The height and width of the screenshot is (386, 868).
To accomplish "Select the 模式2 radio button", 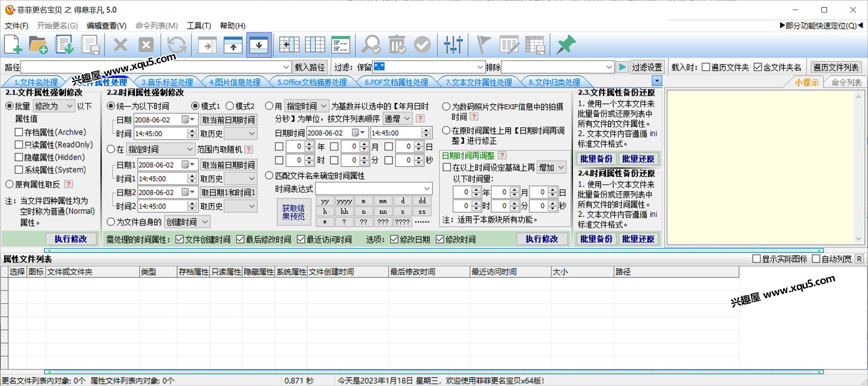I will click(230, 106).
